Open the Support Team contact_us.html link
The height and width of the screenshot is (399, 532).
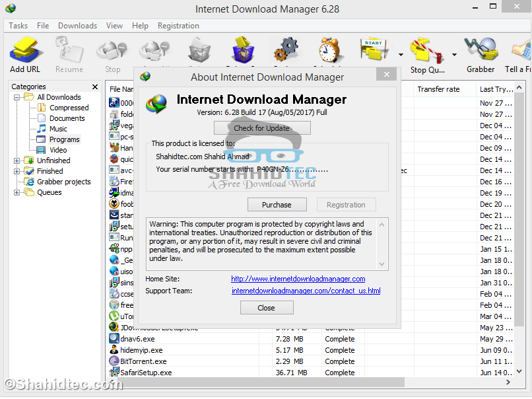[x=306, y=291]
